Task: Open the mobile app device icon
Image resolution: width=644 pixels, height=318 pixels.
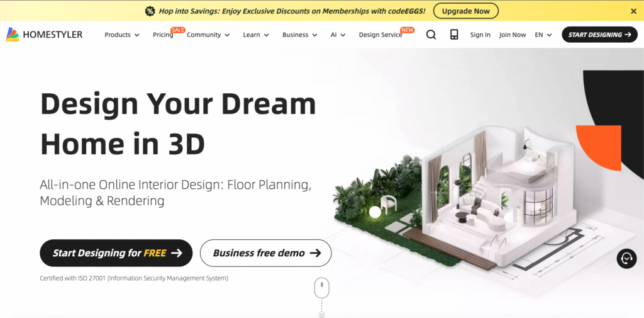Action: pyautogui.click(x=454, y=35)
